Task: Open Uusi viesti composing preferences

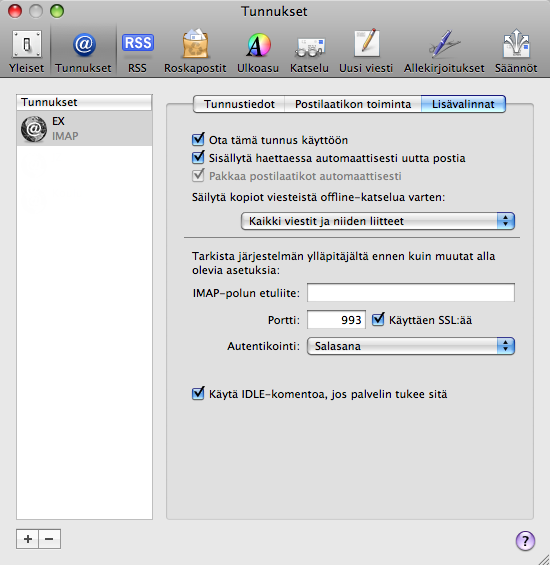Action: (x=366, y=52)
